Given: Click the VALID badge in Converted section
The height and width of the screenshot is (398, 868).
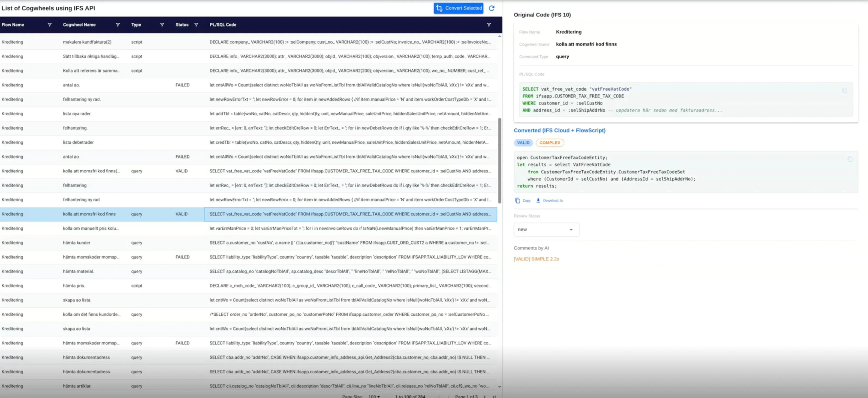Looking at the screenshot, I should click(x=523, y=143).
